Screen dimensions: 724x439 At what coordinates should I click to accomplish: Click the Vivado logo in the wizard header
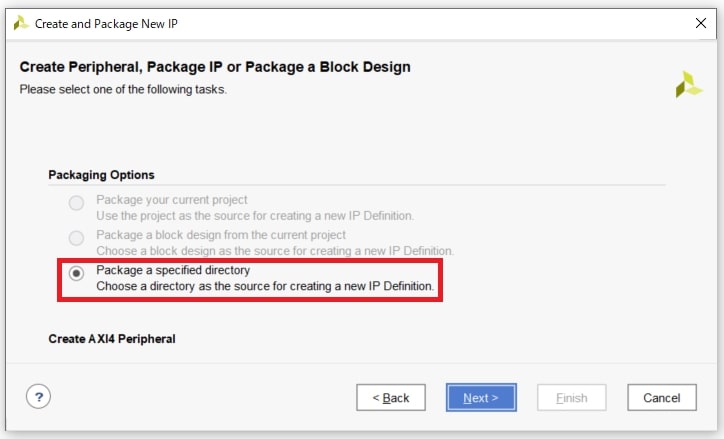click(x=688, y=84)
